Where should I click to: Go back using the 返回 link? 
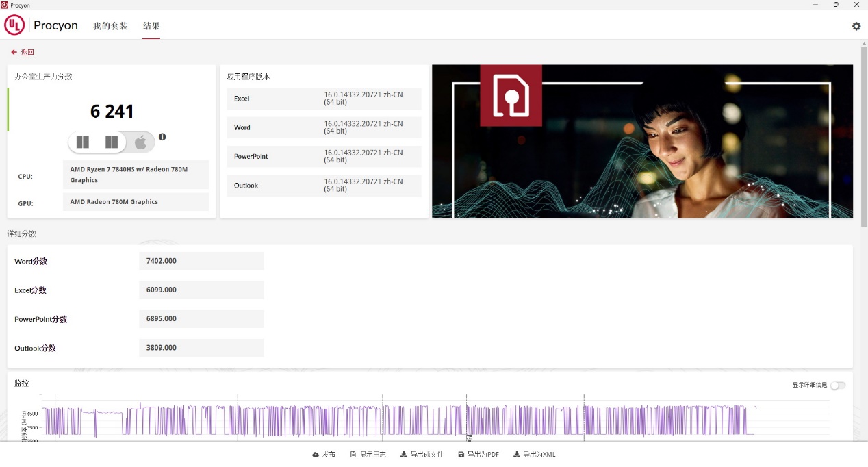[x=23, y=52]
